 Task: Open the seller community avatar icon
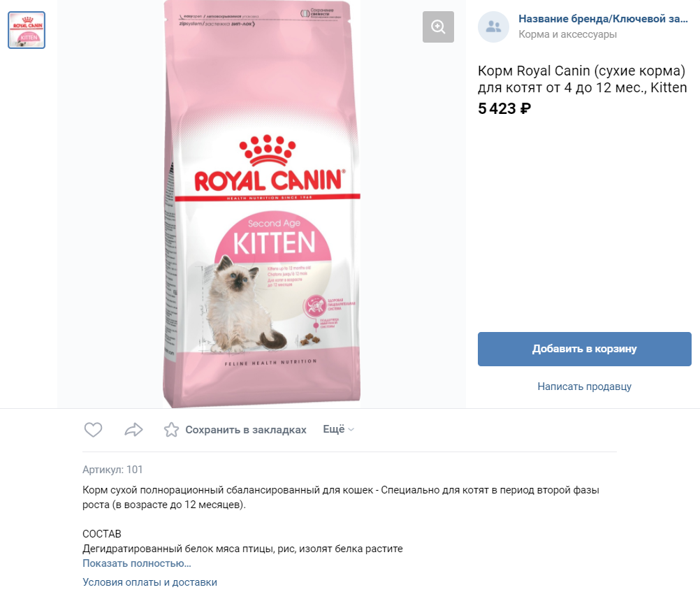(x=493, y=27)
